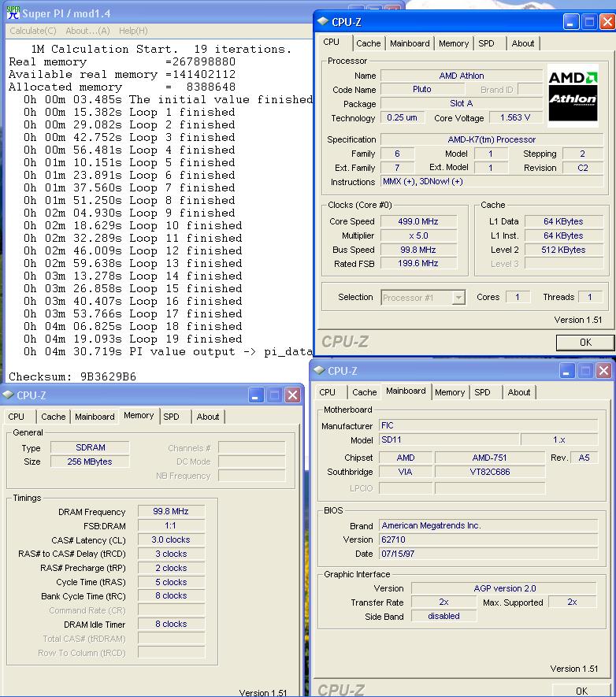The width and height of the screenshot is (616, 697).
Task: Click the CPU-Z icon in the top-right window title bar
Action: coord(323,21)
